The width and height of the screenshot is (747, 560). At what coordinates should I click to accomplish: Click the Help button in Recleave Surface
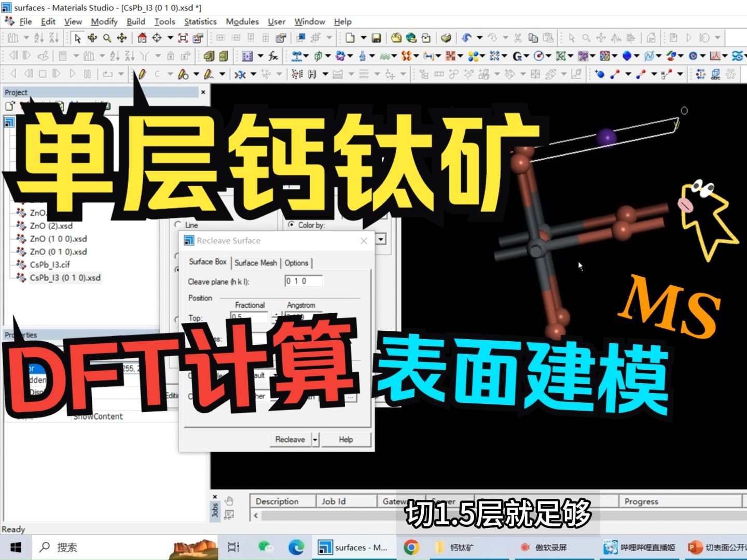click(x=346, y=439)
